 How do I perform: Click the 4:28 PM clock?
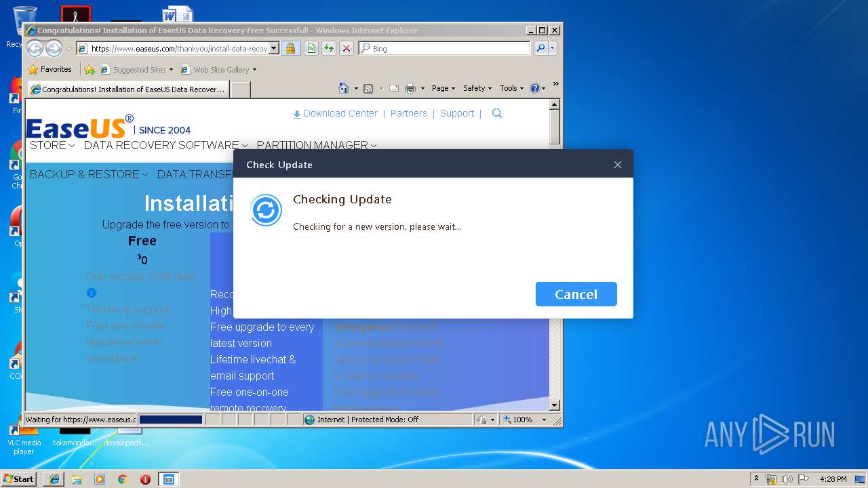click(833, 479)
